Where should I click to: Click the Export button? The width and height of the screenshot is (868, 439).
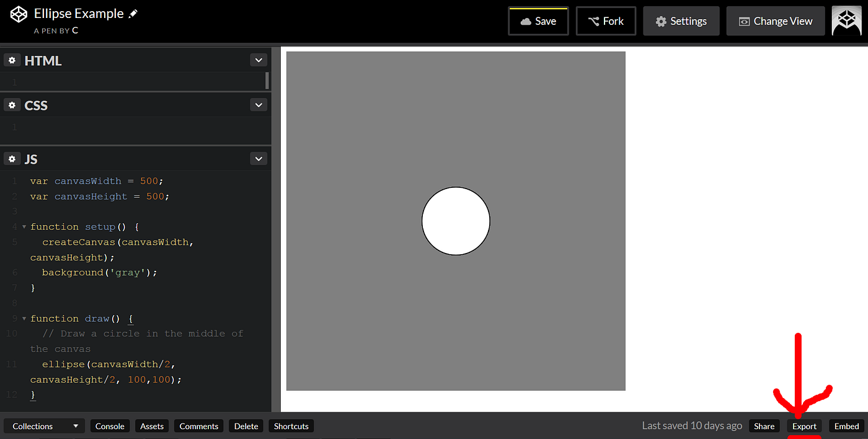coord(804,426)
